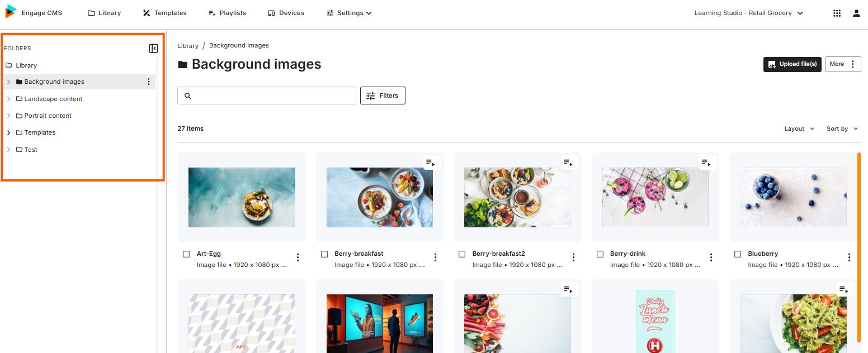Viewport: 868px width, 353px height.
Task: Click the folder icon beside the page title
Action: 182,65
